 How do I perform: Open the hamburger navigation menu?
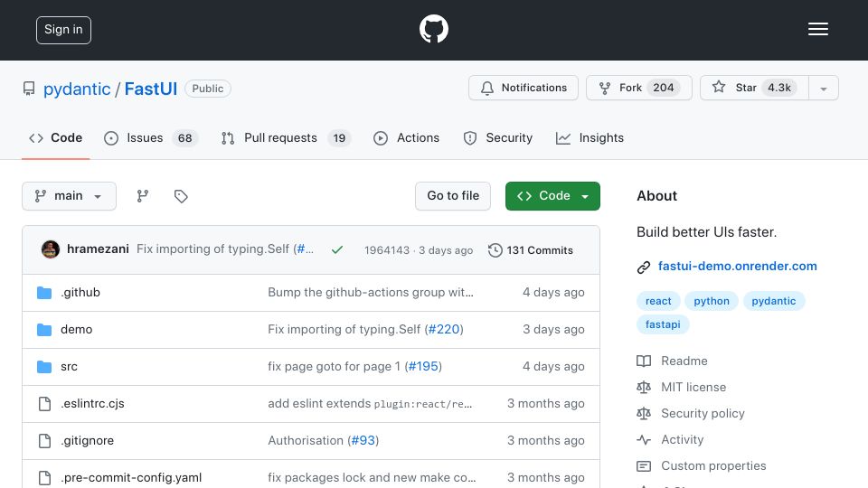pos(817,29)
